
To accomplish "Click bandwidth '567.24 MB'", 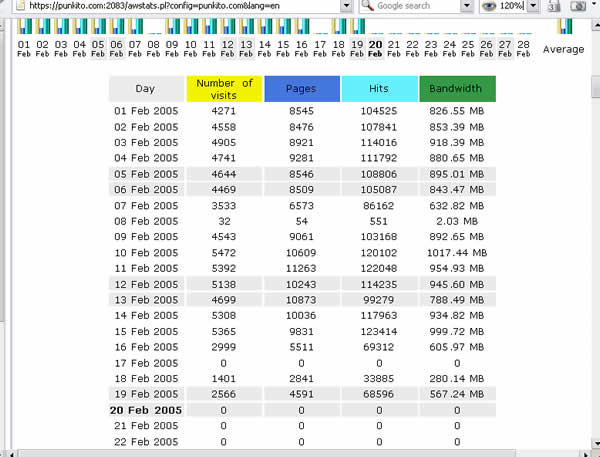I will [457, 394].
